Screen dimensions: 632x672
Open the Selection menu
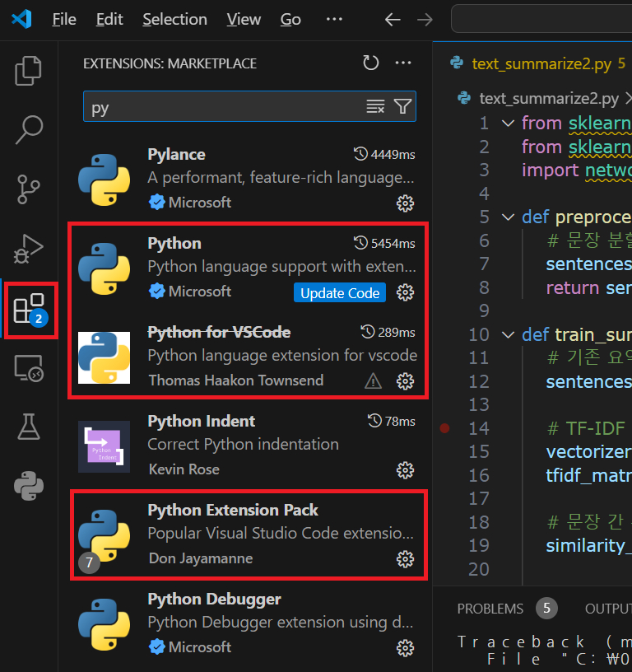(x=174, y=19)
